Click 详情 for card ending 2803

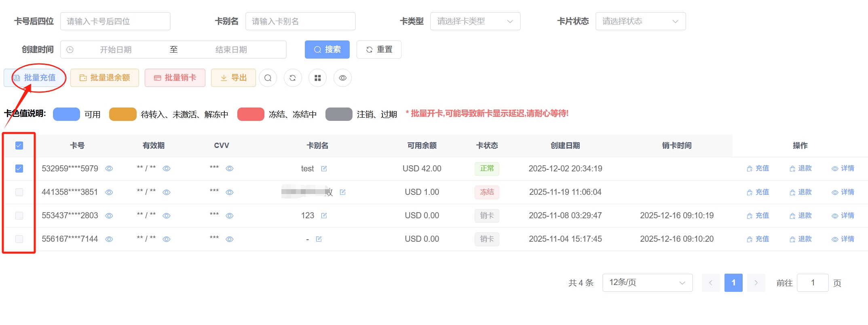pyautogui.click(x=843, y=216)
